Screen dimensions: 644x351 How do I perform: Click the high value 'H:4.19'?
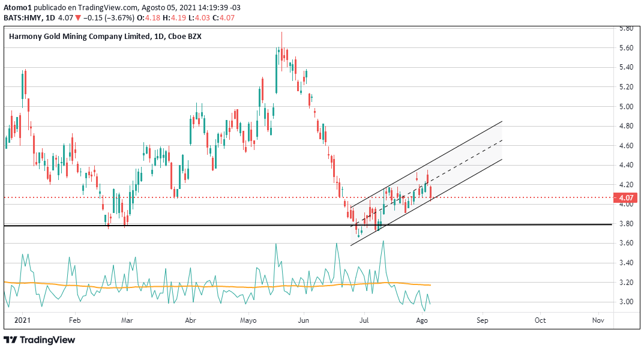(x=174, y=17)
